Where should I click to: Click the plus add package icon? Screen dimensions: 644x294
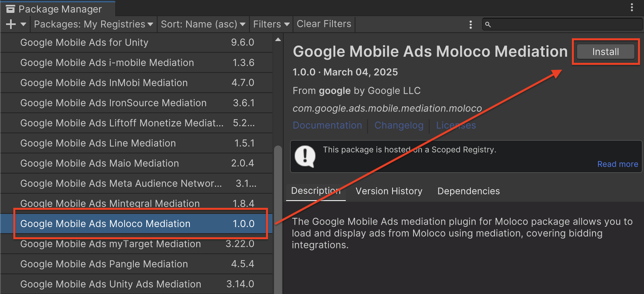(11, 25)
